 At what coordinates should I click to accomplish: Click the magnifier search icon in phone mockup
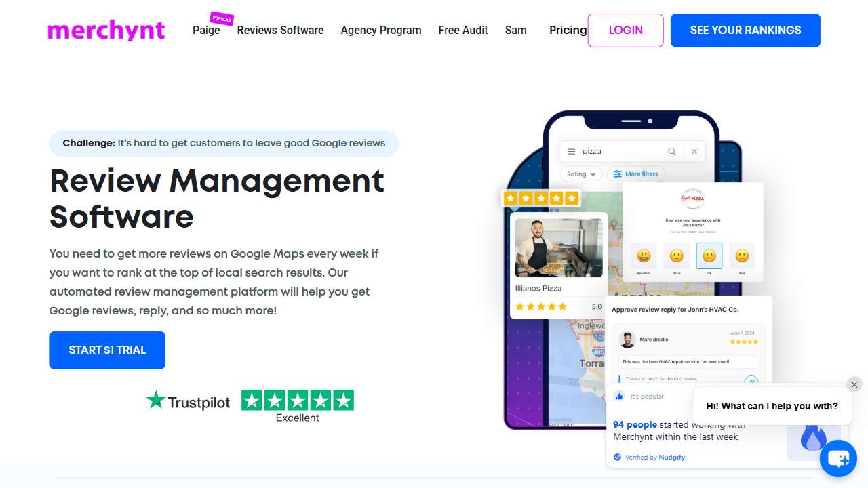click(x=672, y=151)
